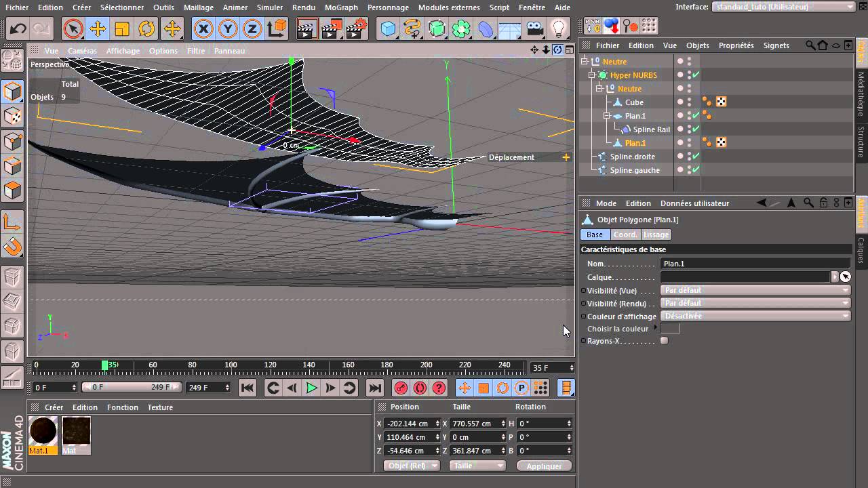The height and width of the screenshot is (488, 868).
Task: Select the Cube object in the tree
Action: click(634, 102)
